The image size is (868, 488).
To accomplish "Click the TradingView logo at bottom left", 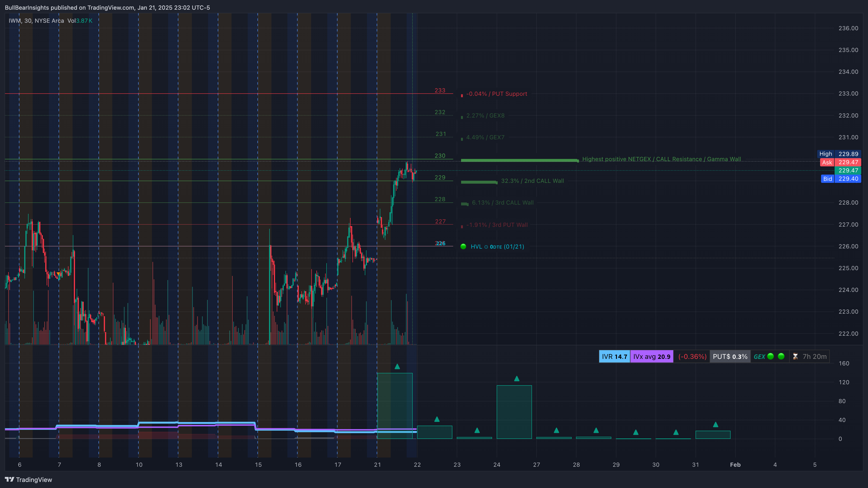I will pyautogui.click(x=29, y=480).
